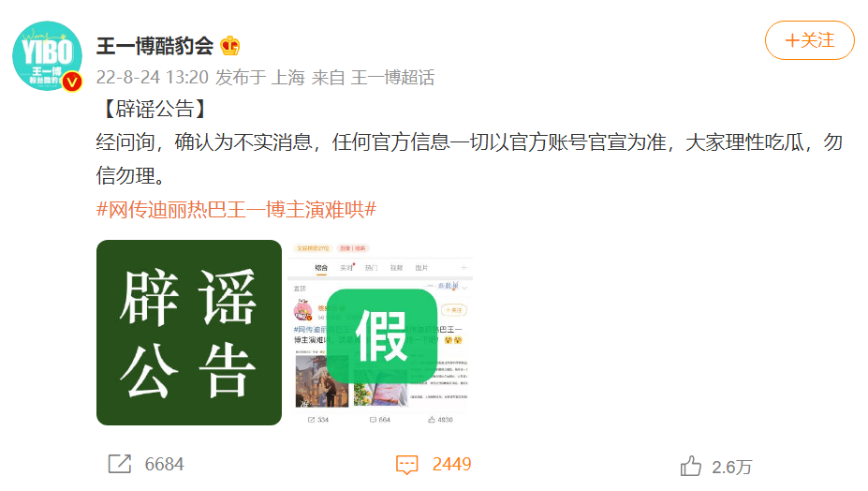The height and width of the screenshot is (491, 868).
Task: Click the post timestamp 22-8-24 13:20
Action: [x=153, y=78]
